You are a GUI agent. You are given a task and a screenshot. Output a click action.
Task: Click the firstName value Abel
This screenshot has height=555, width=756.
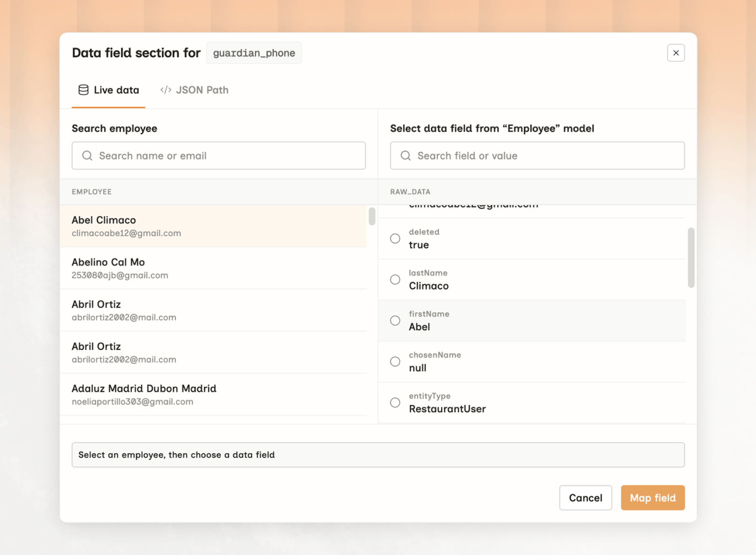tap(419, 327)
